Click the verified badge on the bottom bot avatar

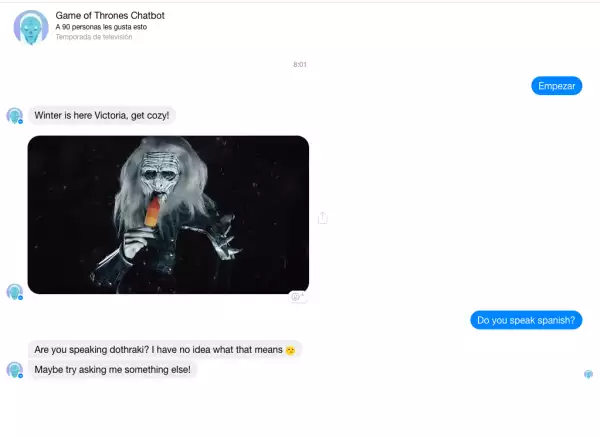[21, 376]
